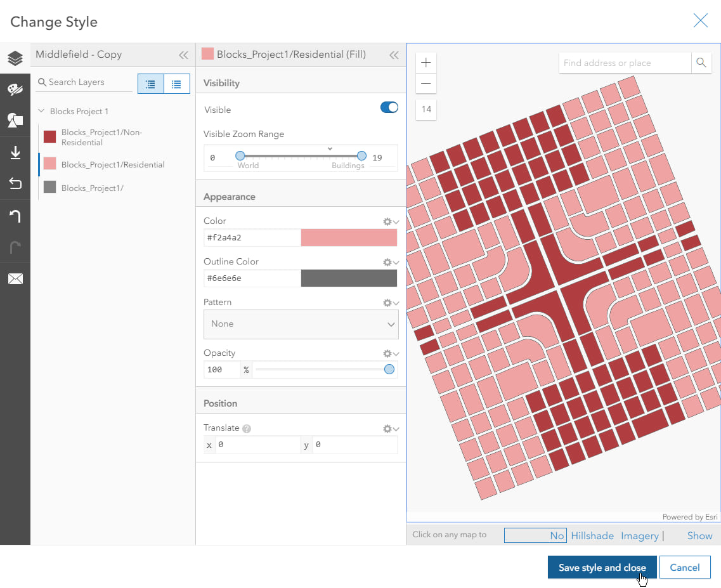Select the paint palette styling icon
The width and height of the screenshot is (721, 588).
[x=15, y=89]
